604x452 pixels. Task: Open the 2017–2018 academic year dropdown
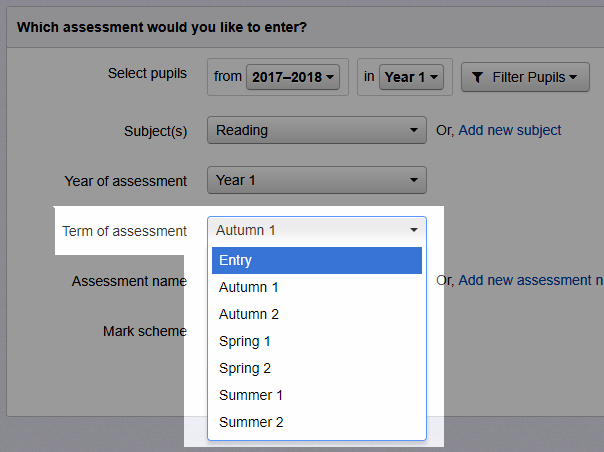point(293,77)
